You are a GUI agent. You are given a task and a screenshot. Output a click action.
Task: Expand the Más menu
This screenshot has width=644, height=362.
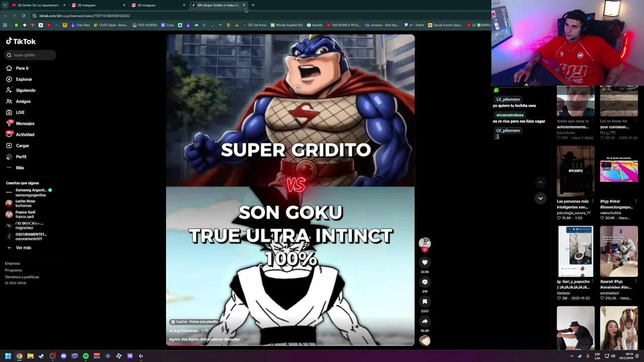(x=15, y=167)
